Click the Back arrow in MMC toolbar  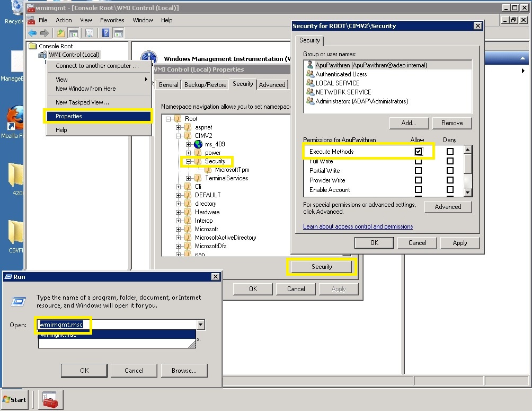[32, 33]
